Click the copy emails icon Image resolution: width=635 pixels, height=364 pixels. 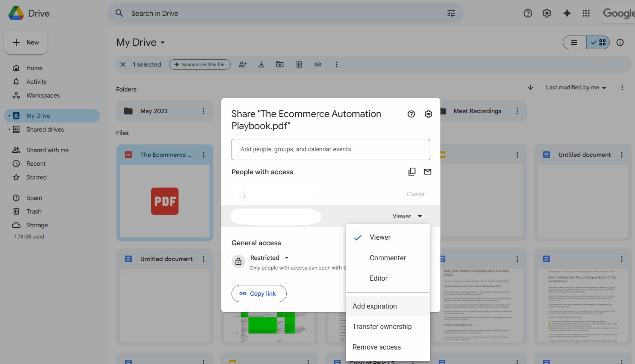[x=412, y=172]
